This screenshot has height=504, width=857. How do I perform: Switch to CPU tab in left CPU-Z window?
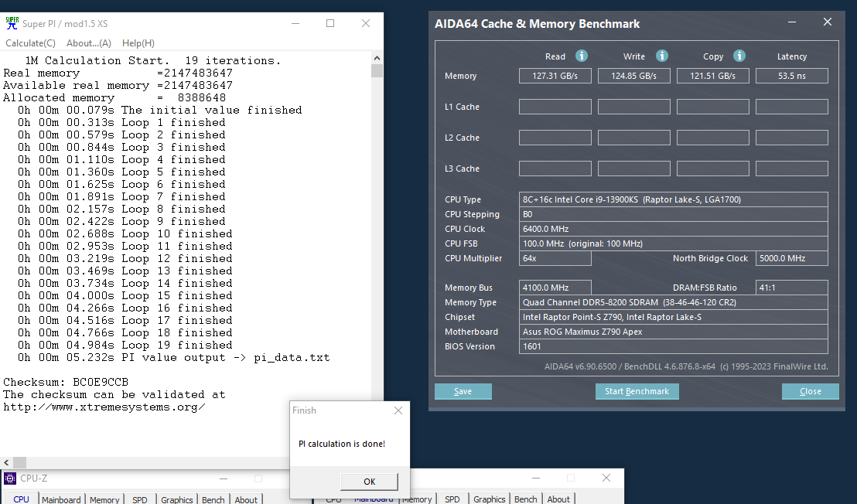(x=22, y=499)
